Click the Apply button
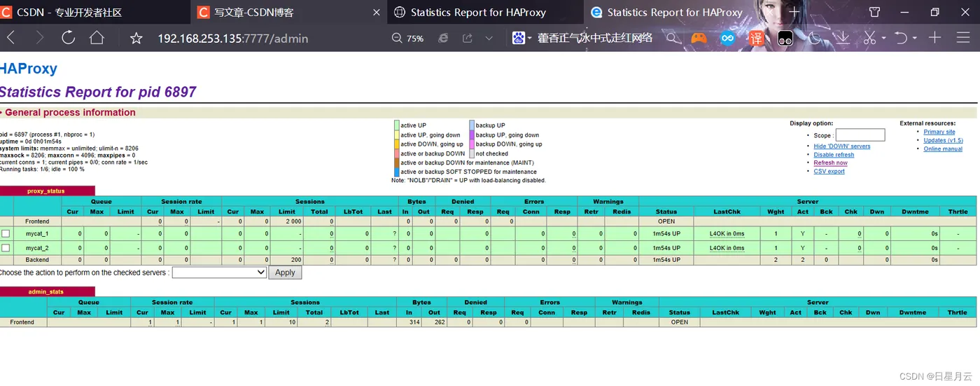Screen dimensions: 980x386 (x=285, y=273)
